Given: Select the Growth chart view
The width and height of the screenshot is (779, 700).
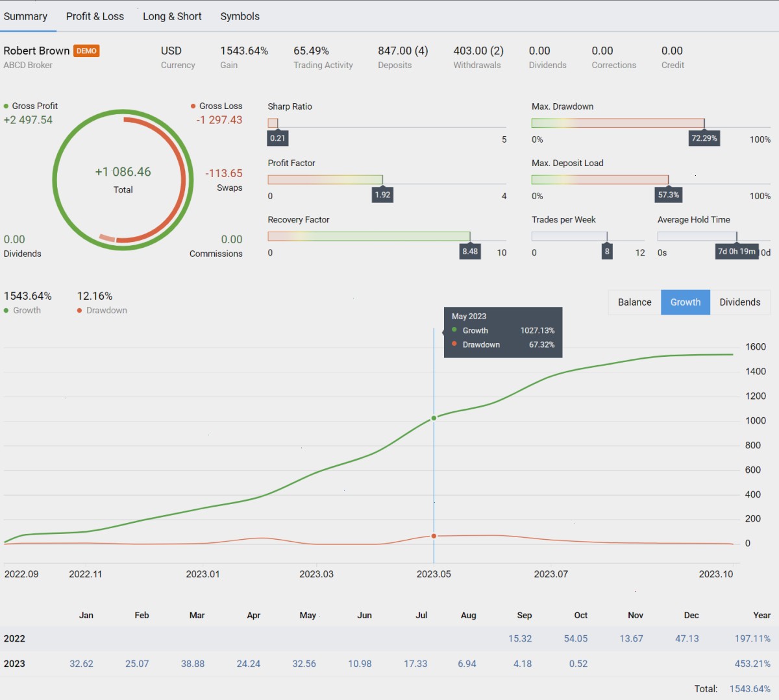Looking at the screenshot, I should click(686, 302).
